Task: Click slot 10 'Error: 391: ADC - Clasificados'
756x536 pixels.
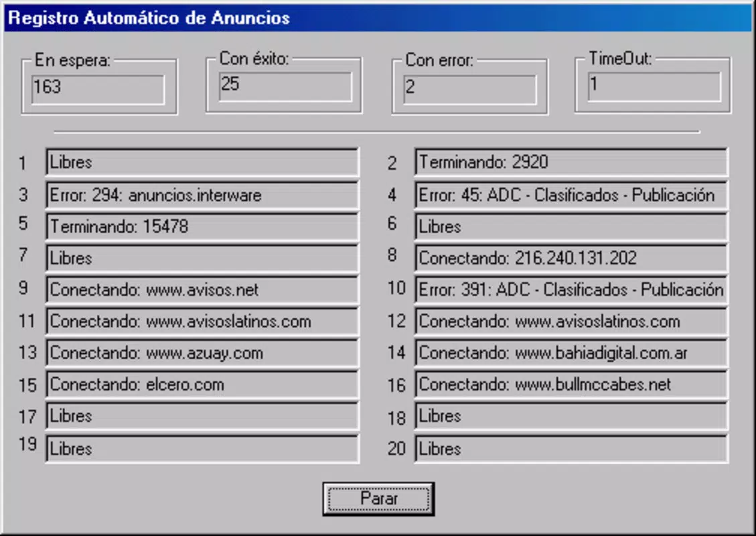Action: coord(571,289)
